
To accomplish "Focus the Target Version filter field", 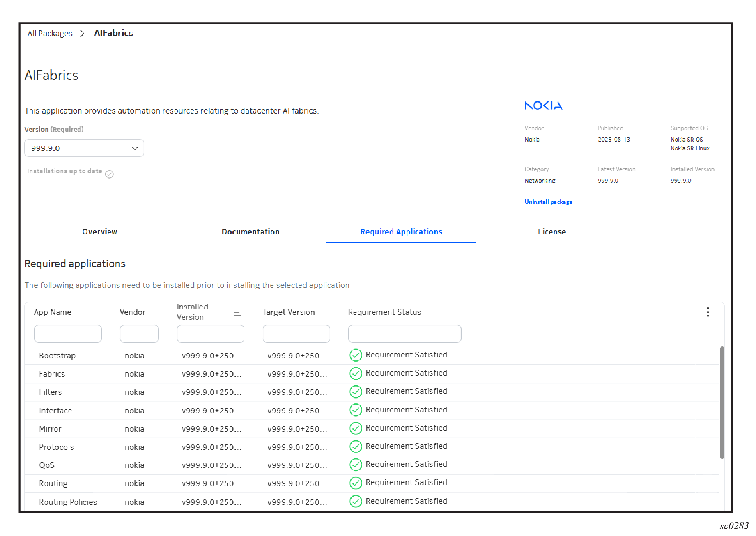I will 296,334.
